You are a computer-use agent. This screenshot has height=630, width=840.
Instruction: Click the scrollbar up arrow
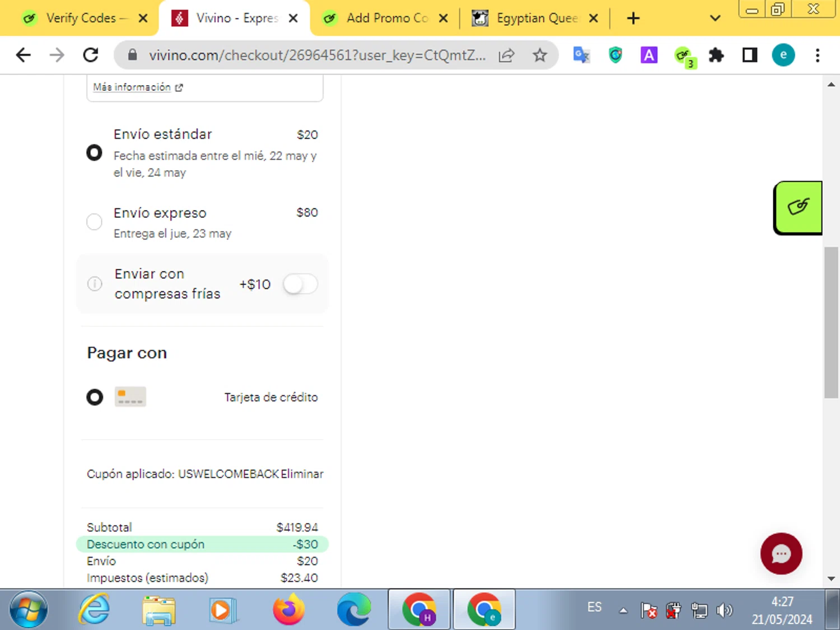click(x=831, y=85)
